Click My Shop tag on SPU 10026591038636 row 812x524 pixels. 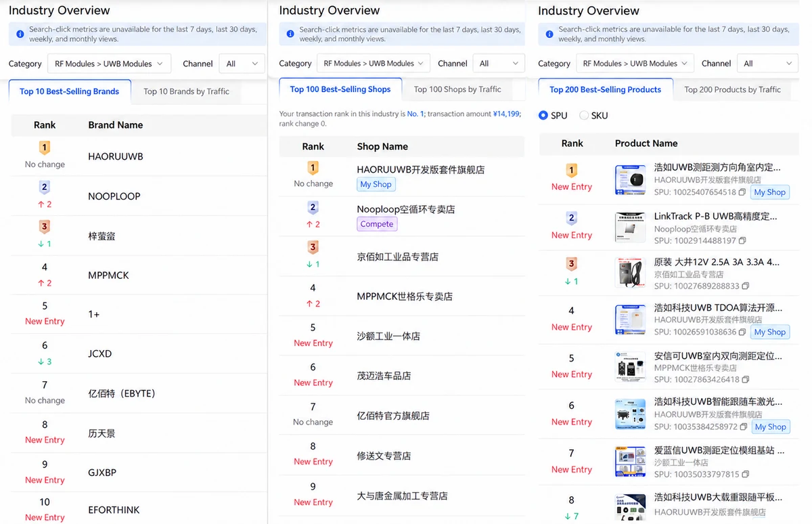pos(770,332)
